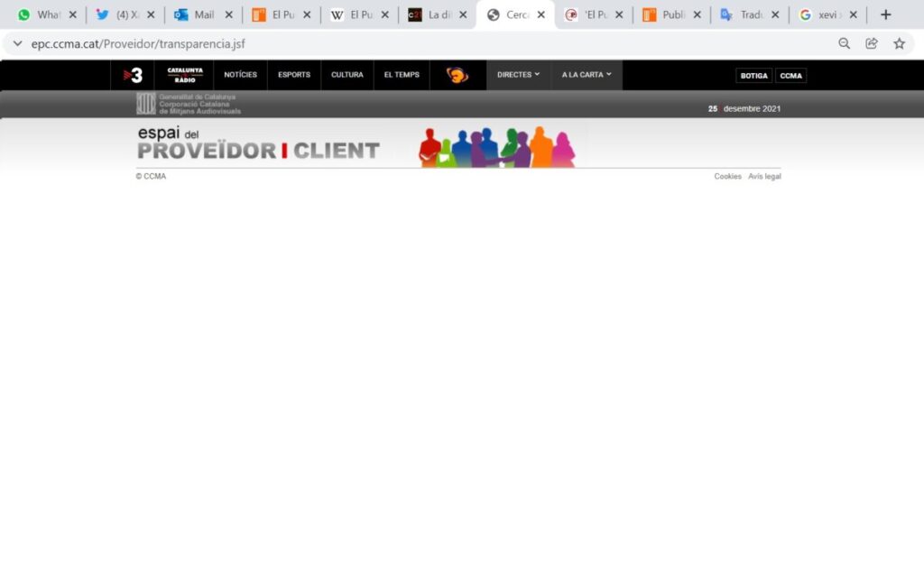This screenshot has width=924, height=582.
Task: Bookmark this page with the star icon
Action: [x=899, y=43]
